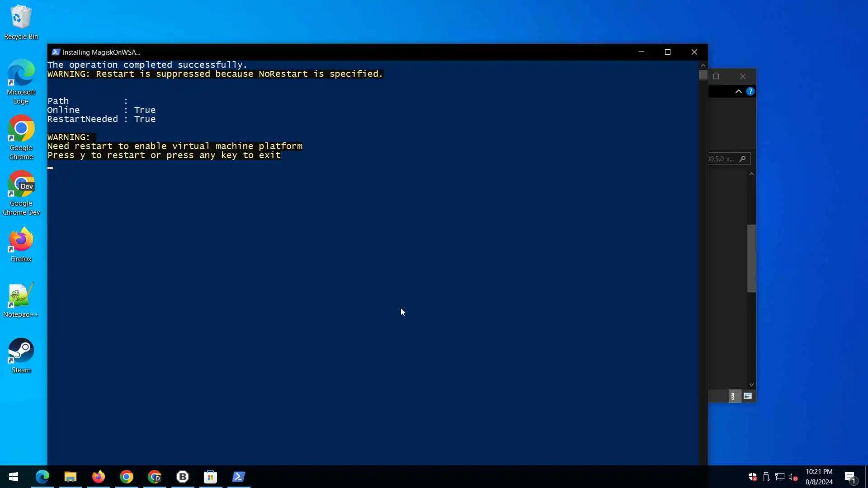Open the Windows Start menu
The image size is (868, 488).
(14, 477)
